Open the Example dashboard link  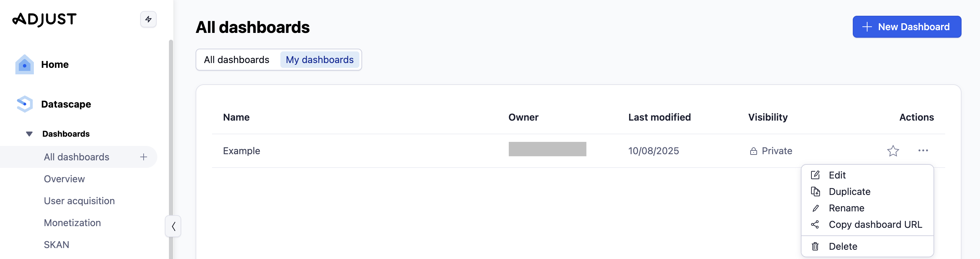(241, 151)
